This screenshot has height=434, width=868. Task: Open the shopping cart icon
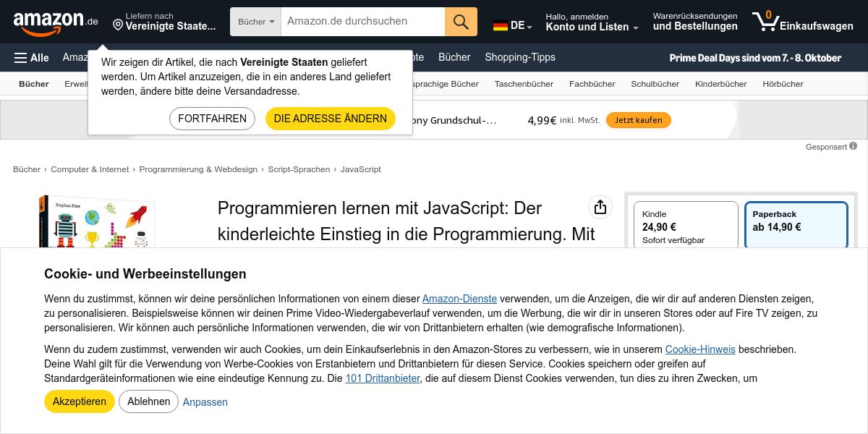click(x=765, y=21)
